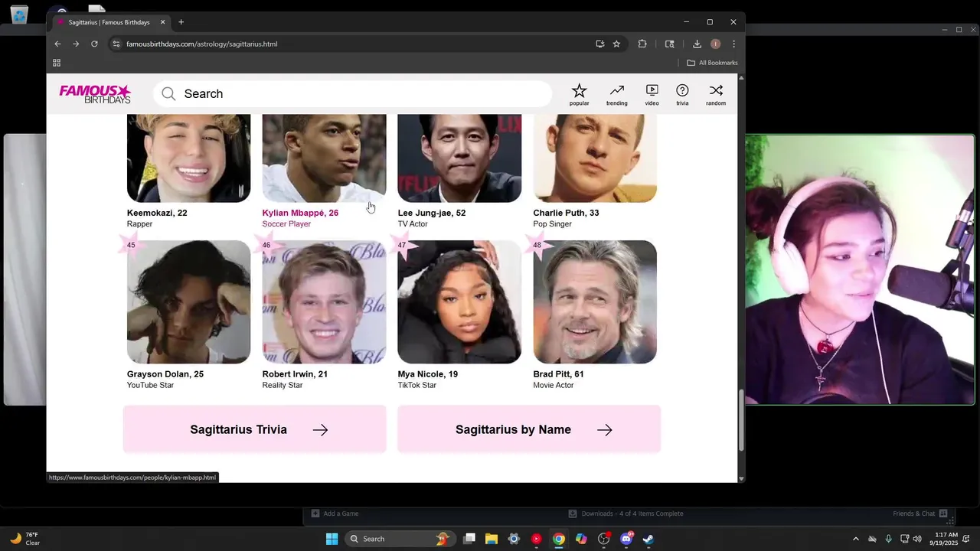This screenshot has height=551, width=980.
Task: Open the volume speaker tray icon
Action: click(917, 539)
